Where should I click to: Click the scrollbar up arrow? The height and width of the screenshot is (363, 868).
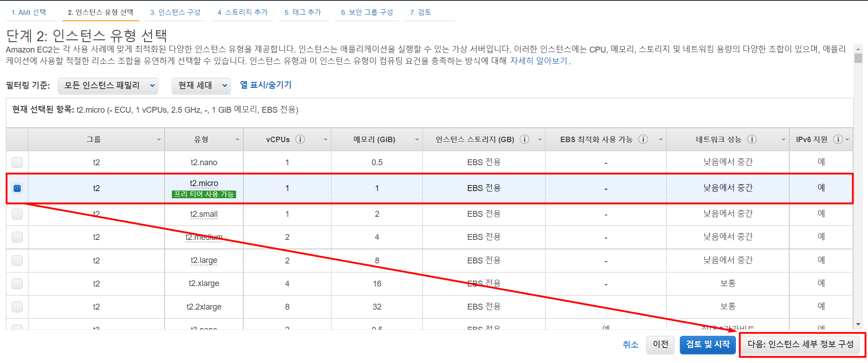coord(858,48)
